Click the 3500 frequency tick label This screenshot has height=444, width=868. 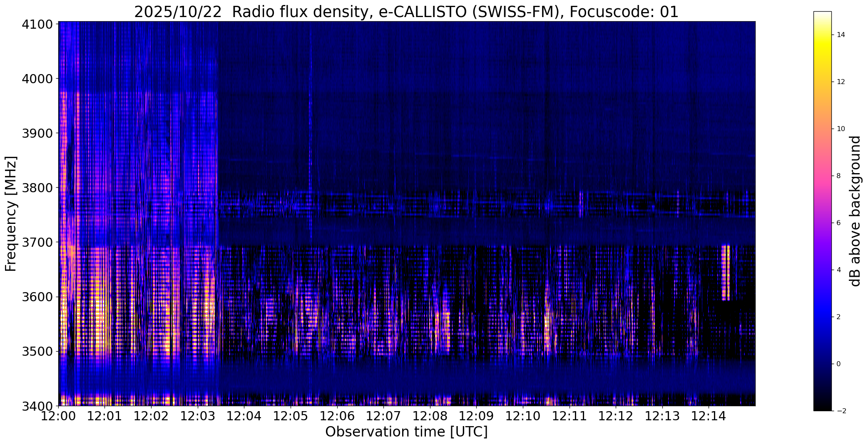[x=37, y=351]
